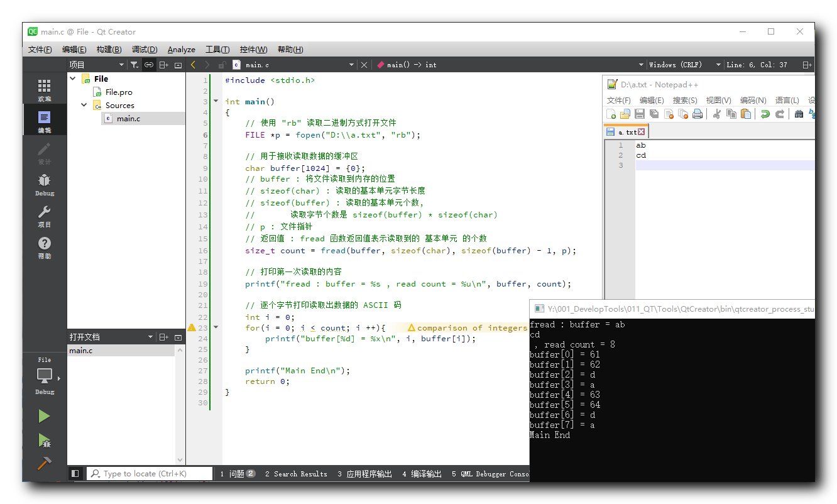Click Cut scissors icon in Notepad++
The image size is (837, 504).
click(716, 114)
